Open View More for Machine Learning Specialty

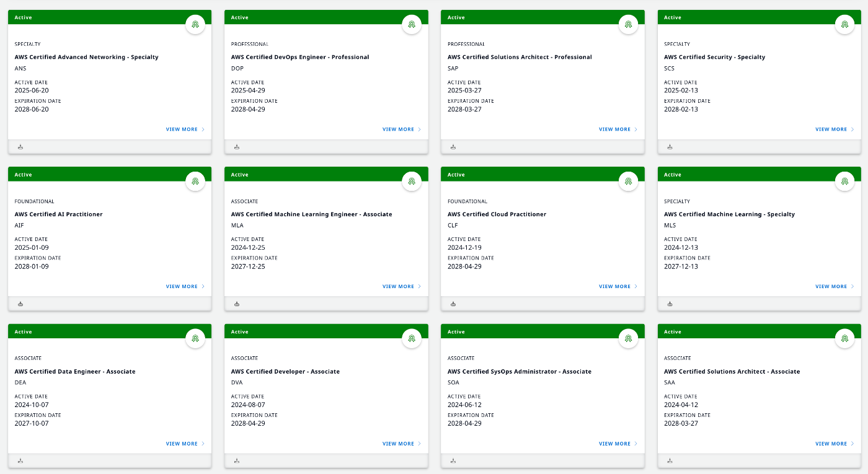835,286
